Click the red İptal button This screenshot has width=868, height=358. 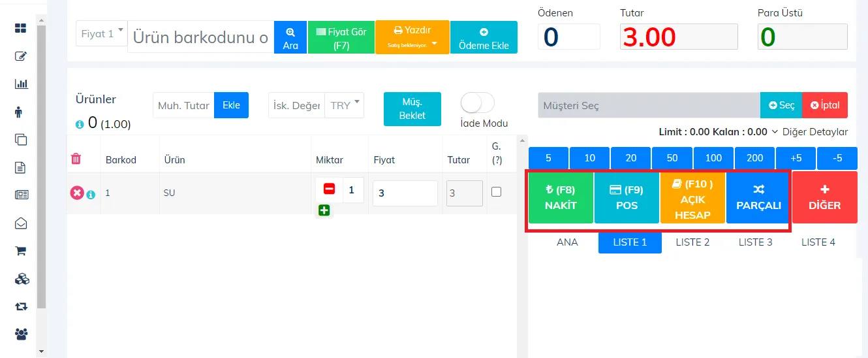pyautogui.click(x=825, y=105)
